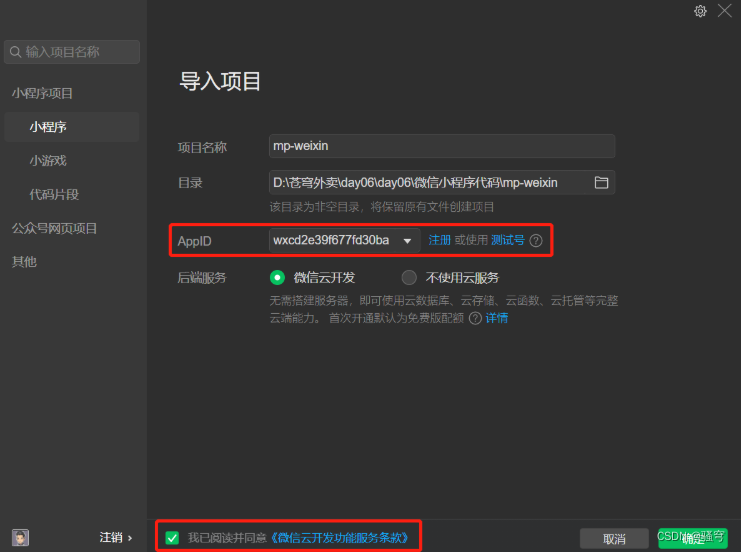The height and width of the screenshot is (552, 741).
Task: Use the 测试号 link
Action: click(508, 240)
